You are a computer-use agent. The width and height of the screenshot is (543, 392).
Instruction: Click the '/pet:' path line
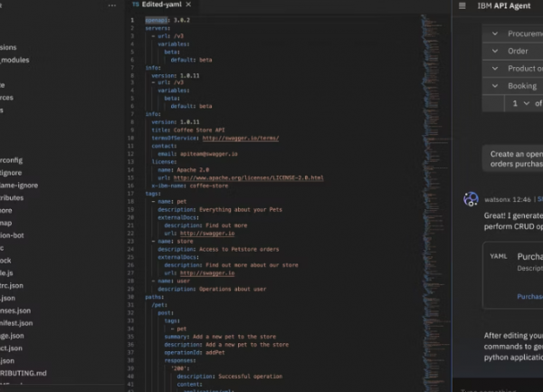pos(159,305)
